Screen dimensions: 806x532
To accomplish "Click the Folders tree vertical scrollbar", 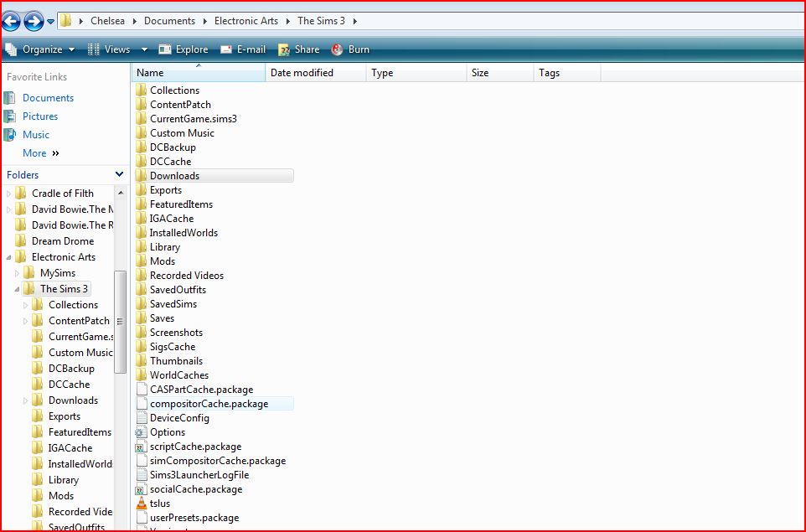I will pyautogui.click(x=121, y=322).
